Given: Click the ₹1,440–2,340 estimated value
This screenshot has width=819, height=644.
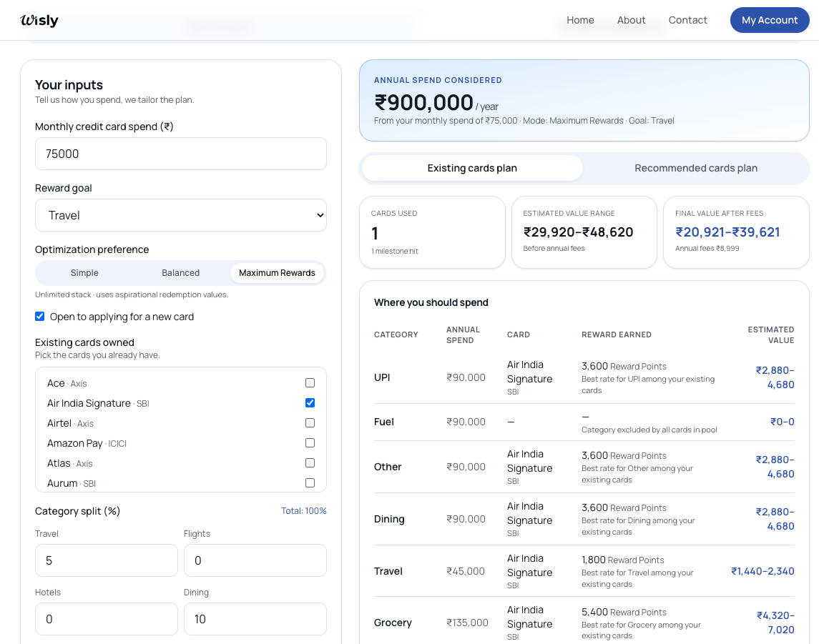Looking at the screenshot, I should [x=762, y=571].
